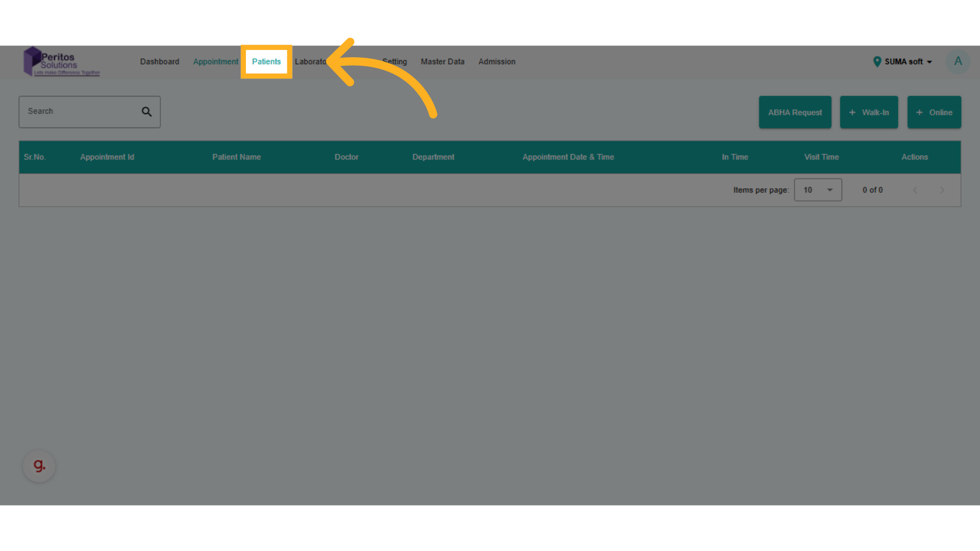Go to next page arrow

click(942, 190)
